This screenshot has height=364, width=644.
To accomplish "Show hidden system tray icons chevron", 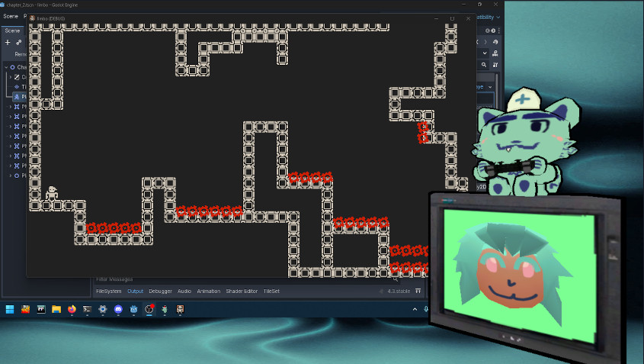I will pyautogui.click(x=415, y=309).
